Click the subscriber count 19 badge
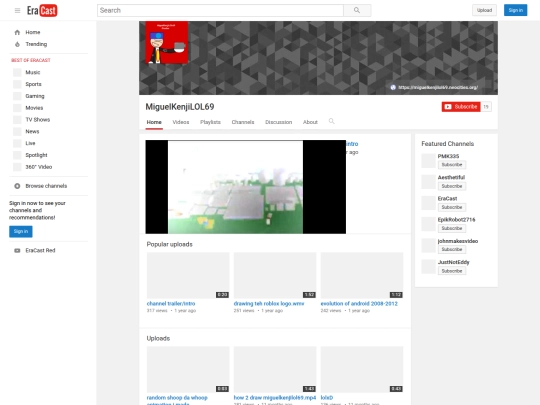This screenshot has height=405, width=540. coord(486,107)
